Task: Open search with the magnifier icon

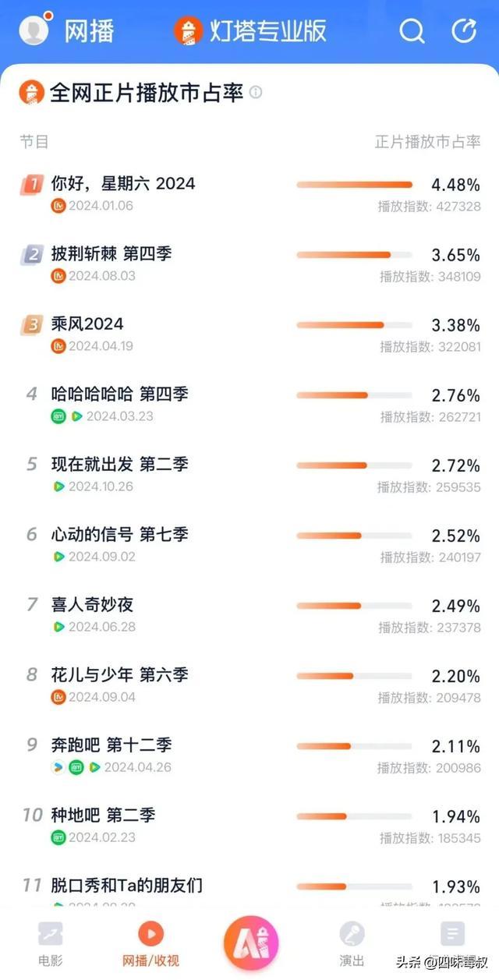Action: coord(412,31)
